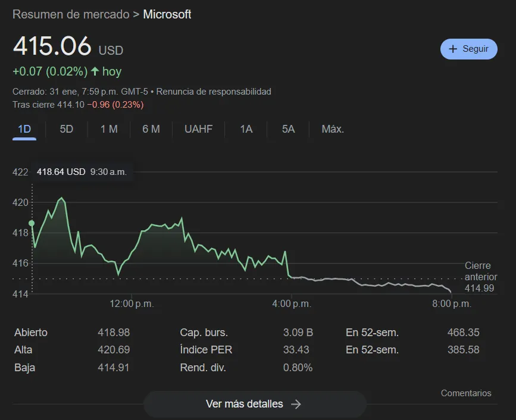Click the Índice PER label
Screen dimensions: 516x420
tap(206, 350)
